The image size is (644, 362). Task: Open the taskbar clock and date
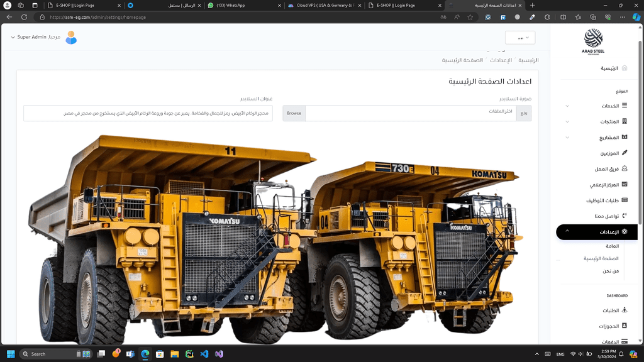coord(608,354)
